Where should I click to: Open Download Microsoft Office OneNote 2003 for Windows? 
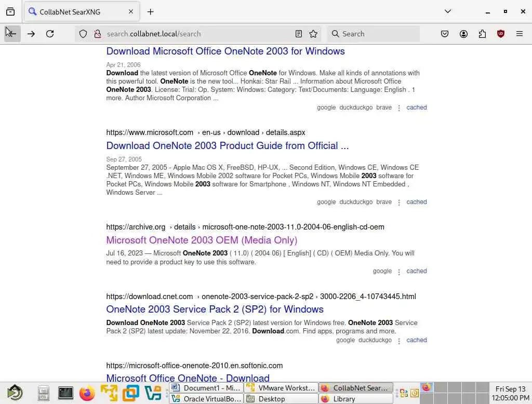pyautogui.click(x=225, y=51)
